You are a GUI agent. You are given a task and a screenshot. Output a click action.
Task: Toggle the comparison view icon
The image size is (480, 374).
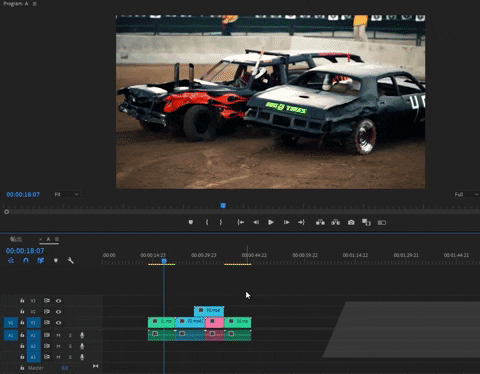pyautogui.click(x=382, y=222)
